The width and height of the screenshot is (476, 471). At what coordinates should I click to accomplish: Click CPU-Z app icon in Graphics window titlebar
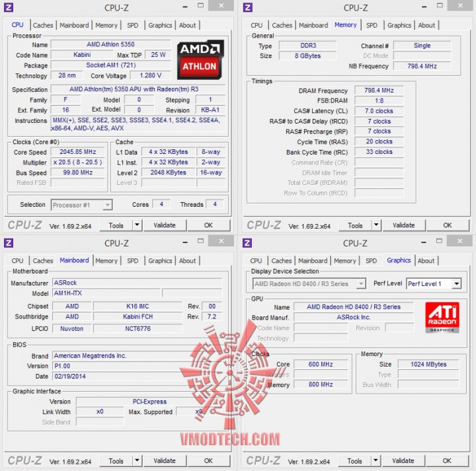pos(247,242)
